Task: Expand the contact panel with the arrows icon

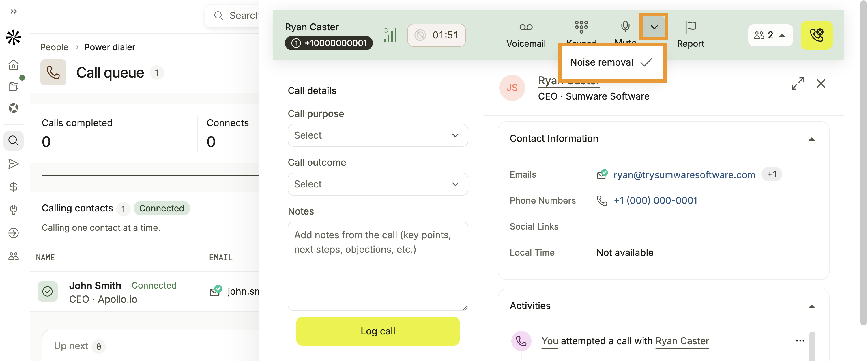Action: tap(798, 83)
